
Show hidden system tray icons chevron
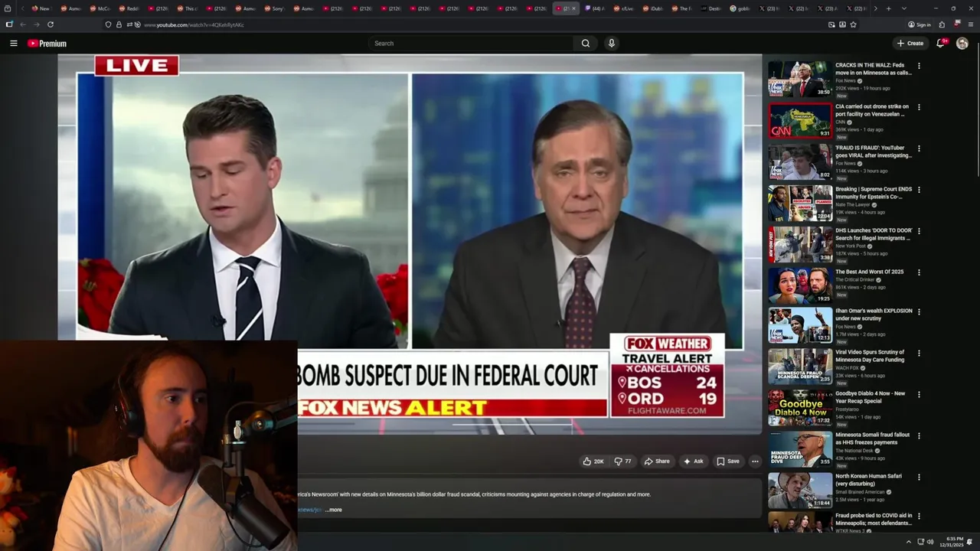(x=908, y=542)
